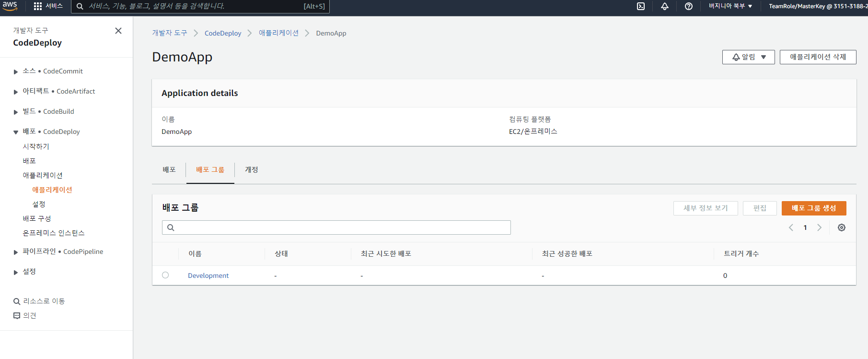Switch to the 개정 tab

click(x=252, y=169)
